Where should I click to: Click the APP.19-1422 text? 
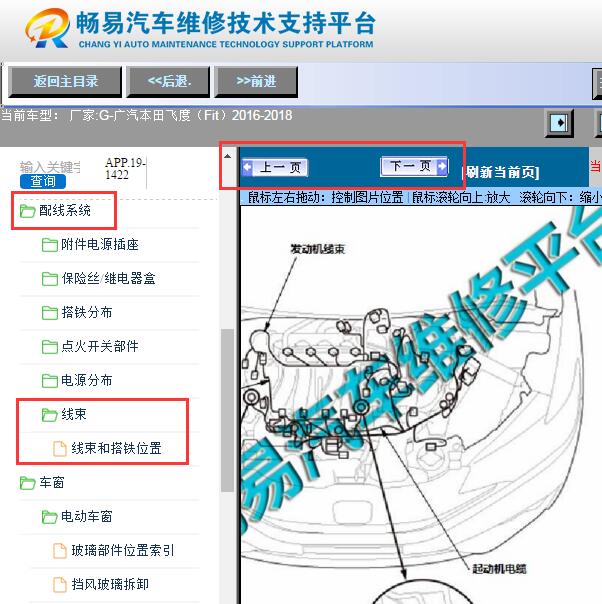[125, 168]
